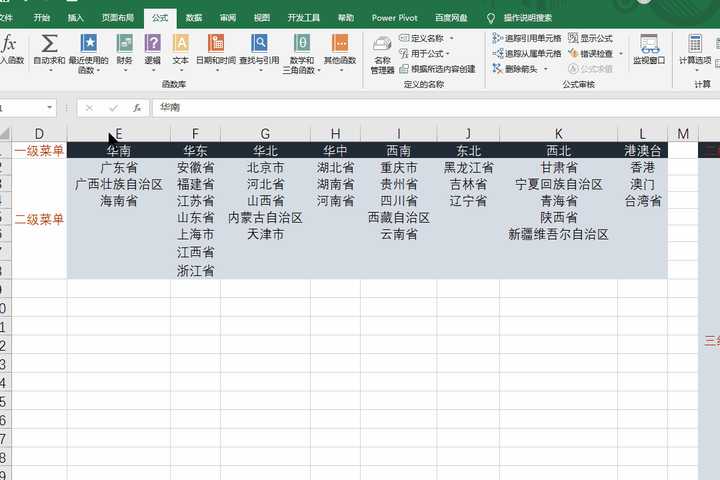Open the Watch Window (监视窗口) icon

pos(649,44)
